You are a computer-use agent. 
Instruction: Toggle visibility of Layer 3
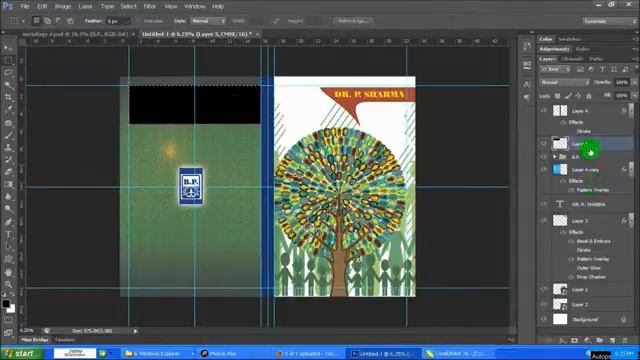click(x=544, y=220)
